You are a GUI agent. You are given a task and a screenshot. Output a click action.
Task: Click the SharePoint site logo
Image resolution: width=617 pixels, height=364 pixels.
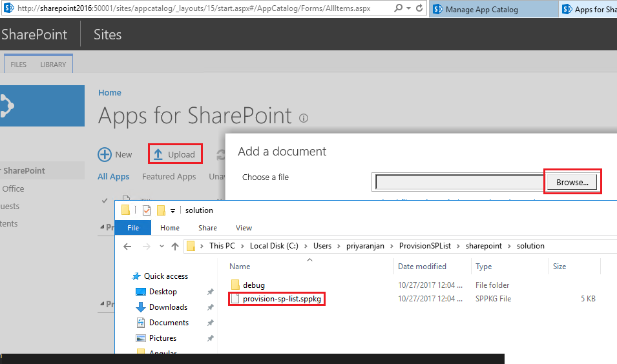pos(42,106)
